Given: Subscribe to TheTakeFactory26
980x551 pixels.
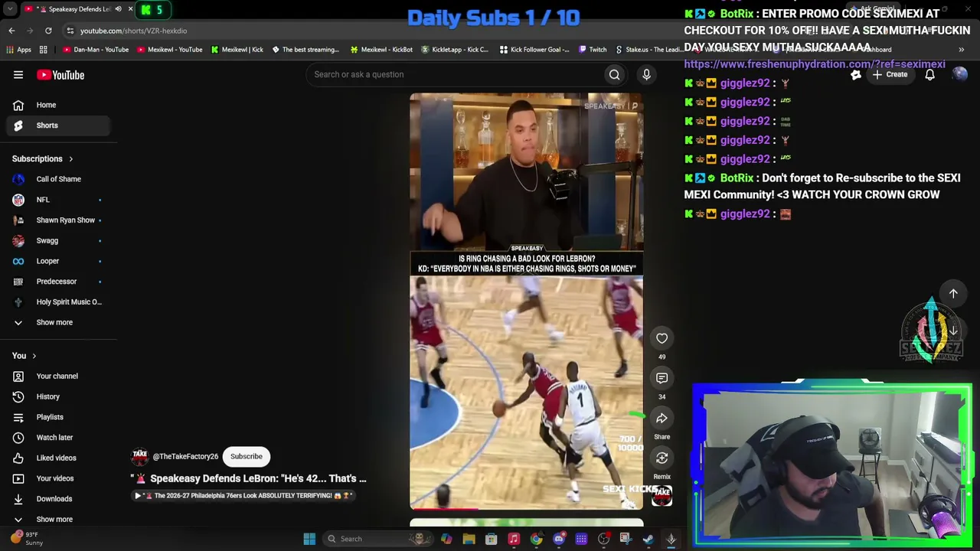Looking at the screenshot, I should 247,457.
